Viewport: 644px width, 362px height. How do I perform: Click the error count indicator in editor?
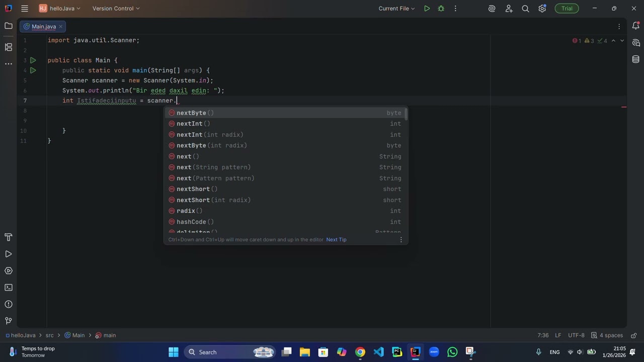[x=577, y=41]
